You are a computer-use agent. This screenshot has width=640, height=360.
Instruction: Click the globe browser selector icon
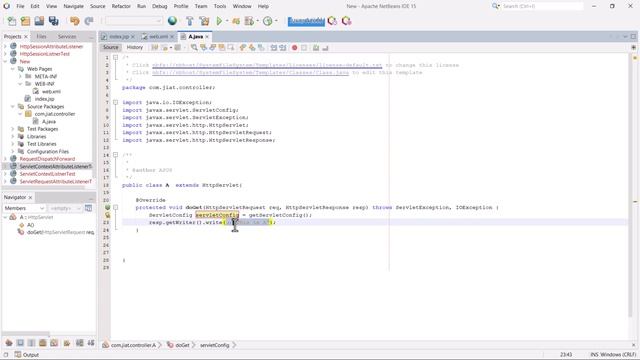172,20
